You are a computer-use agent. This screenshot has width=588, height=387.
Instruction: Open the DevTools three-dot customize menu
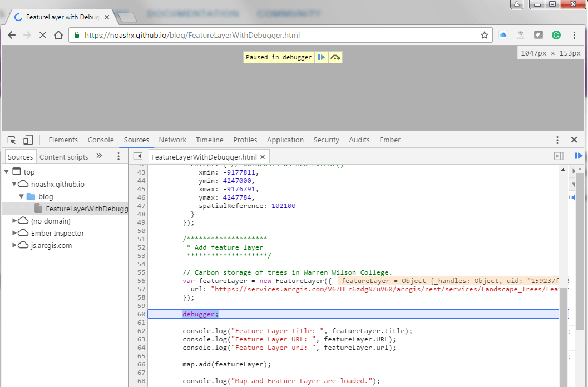(x=557, y=140)
